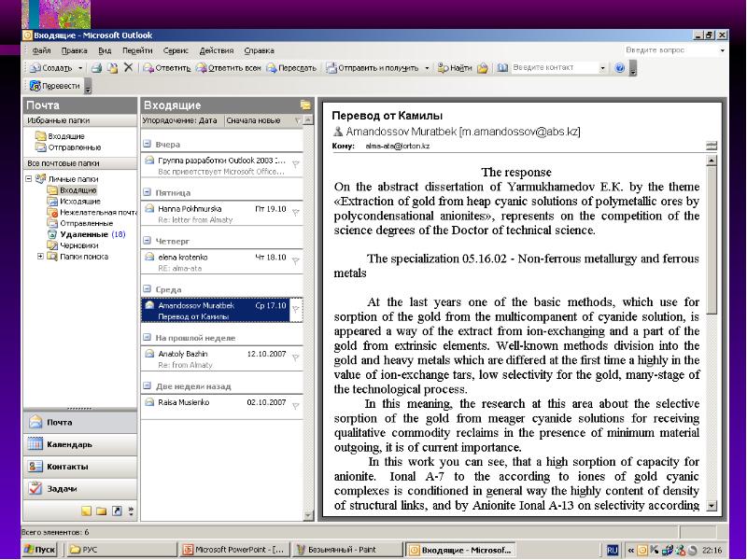This screenshot has width=747, height=560.
Task: Print the message with the printer icon
Action: [97, 68]
